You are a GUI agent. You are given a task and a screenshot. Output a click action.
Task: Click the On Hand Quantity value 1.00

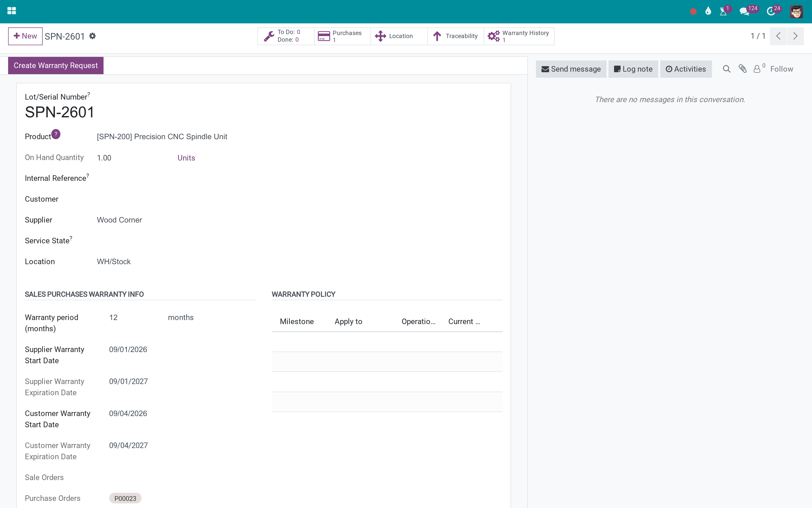[x=104, y=158]
